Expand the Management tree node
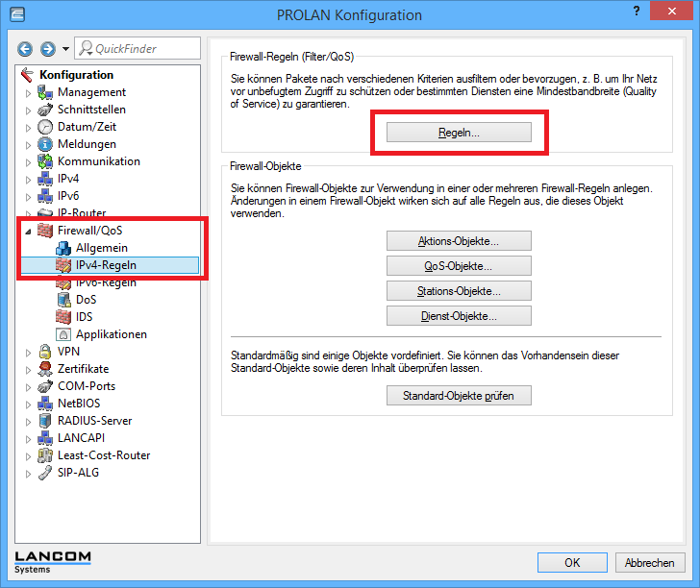Viewport: 700px width, 588px height. [28, 93]
